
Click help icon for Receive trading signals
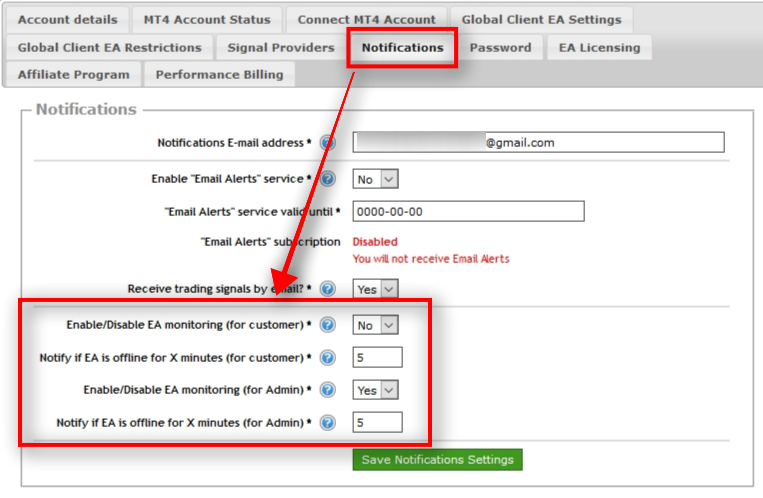[x=328, y=289]
